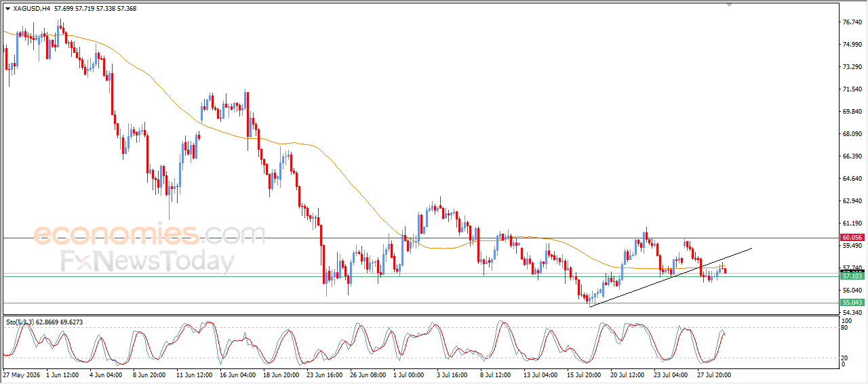
Task: Click the 26 Jun 08:00 time label
Action: pyautogui.click(x=368, y=375)
